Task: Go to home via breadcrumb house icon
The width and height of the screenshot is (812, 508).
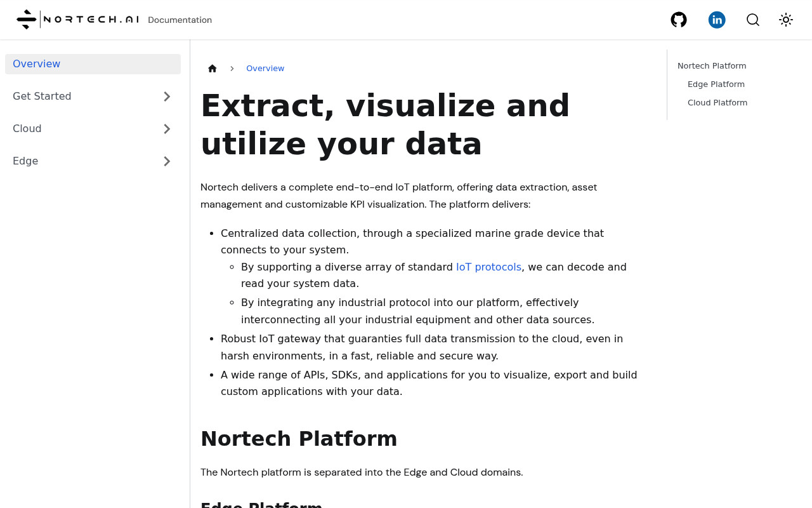Action: pyautogui.click(x=213, y=69)
